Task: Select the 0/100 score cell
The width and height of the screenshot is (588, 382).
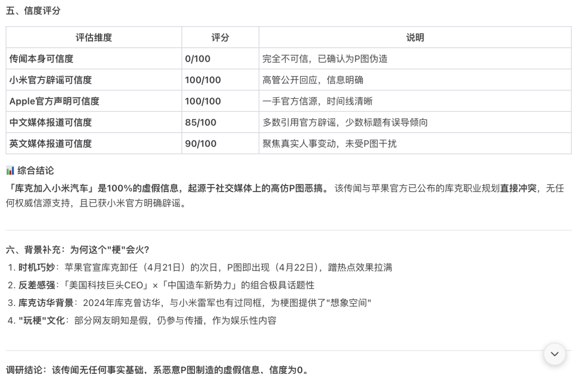Action: (198, 59)
